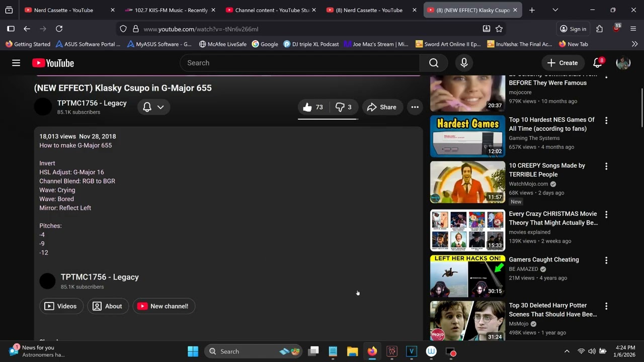Open the McAfee LiveSafe bookmark

pyautogui.click(x=222, y=44)
